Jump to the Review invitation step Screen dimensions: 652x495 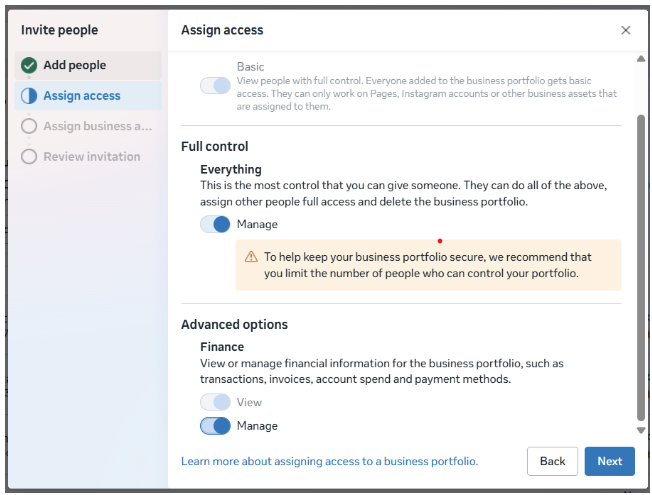pyautogui.click(x=92, y=157)
